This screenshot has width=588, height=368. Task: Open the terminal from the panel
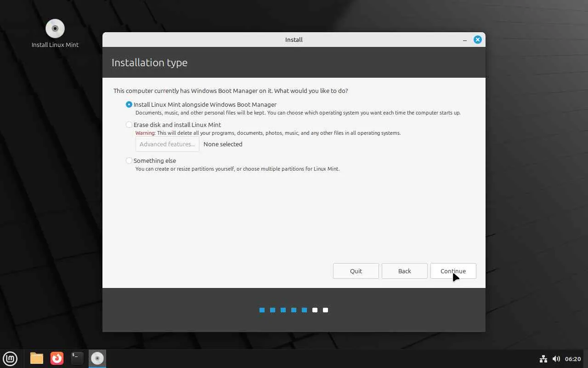pos(77,358)
